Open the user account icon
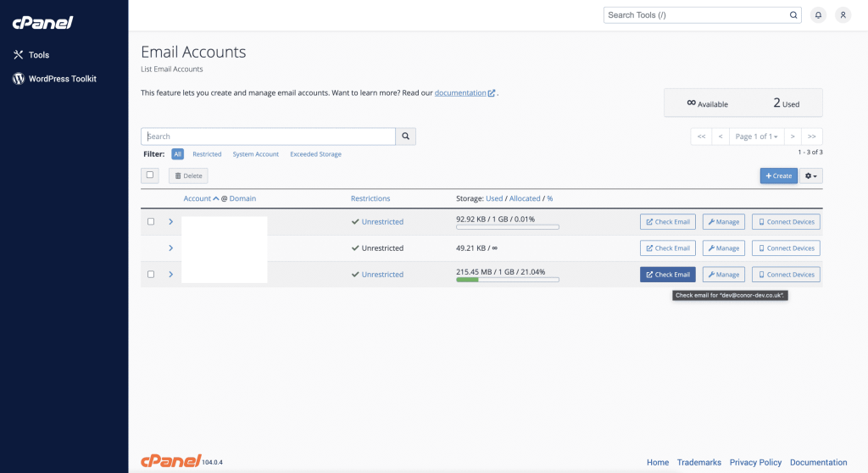This screenshot has height=473, width=868. point(843,15)
